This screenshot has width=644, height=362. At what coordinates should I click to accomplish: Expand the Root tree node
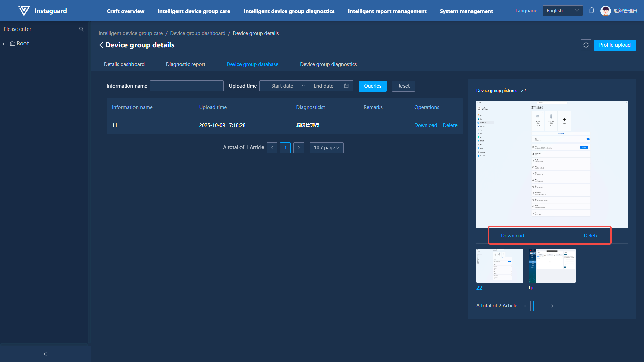(4, 44)
